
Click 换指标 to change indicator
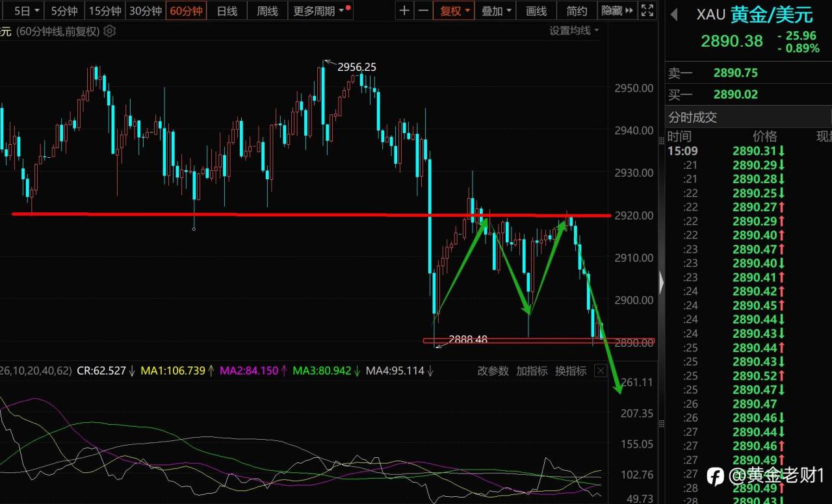(x=571, y=371)
